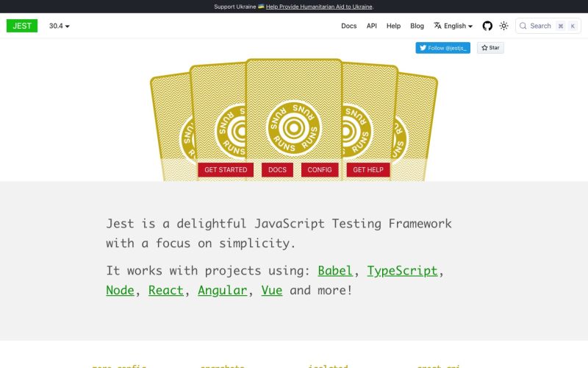
Task: Click the green JEST logo
Action: [x=22, y=26]
